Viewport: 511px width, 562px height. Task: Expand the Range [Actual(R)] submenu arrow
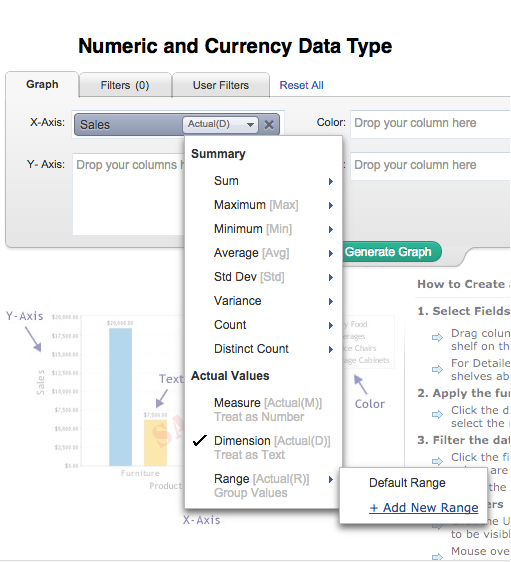click(331, 479)
